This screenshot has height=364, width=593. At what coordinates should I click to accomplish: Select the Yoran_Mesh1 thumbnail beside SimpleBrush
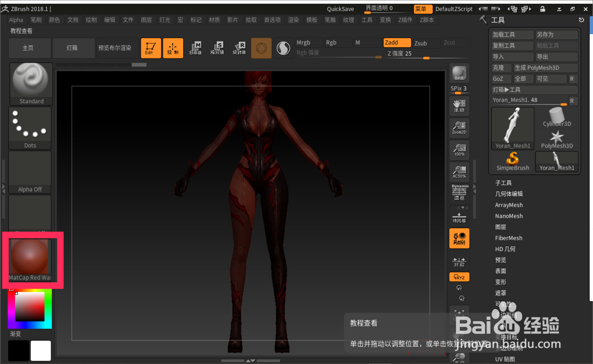[x=557, y=162]
